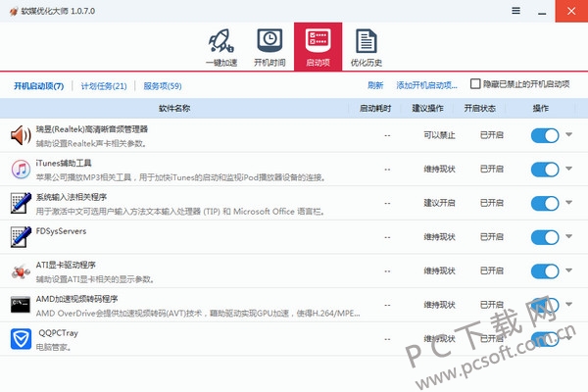Viewport: 588px width, 392px height.
Task: Open the 开机时间 clock tab
Action: 269,47
